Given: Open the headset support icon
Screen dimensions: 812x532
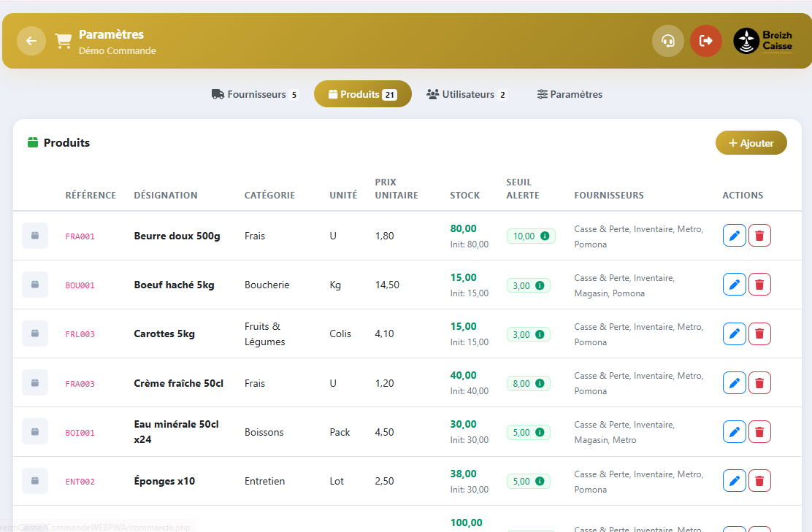Looking at the screenshot, I should (x=667, y=41).
